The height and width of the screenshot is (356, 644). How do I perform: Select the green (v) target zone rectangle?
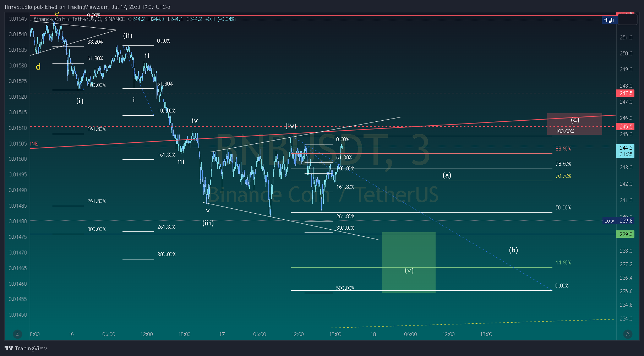pos(409,262)
